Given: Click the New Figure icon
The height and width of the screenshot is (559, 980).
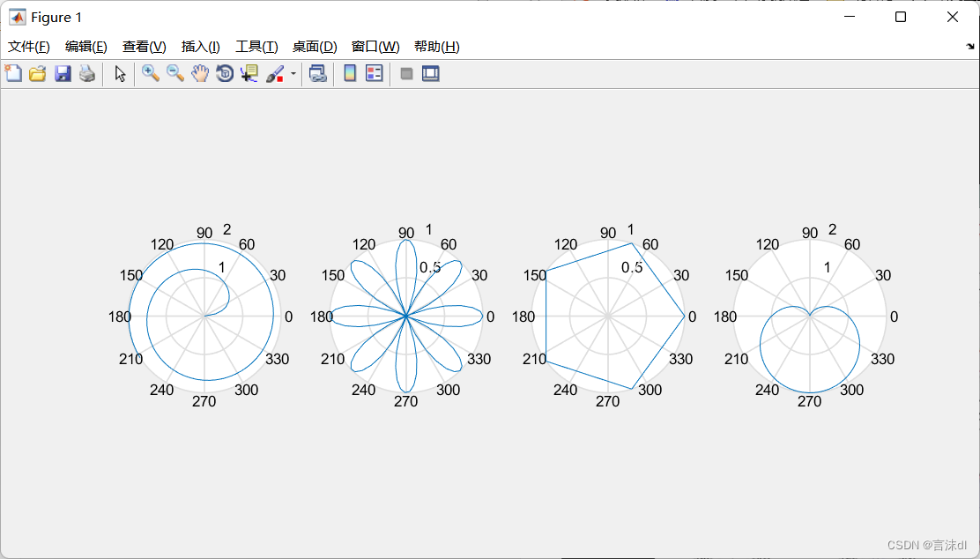Looking at the screenshot, I should coord(13,74).
